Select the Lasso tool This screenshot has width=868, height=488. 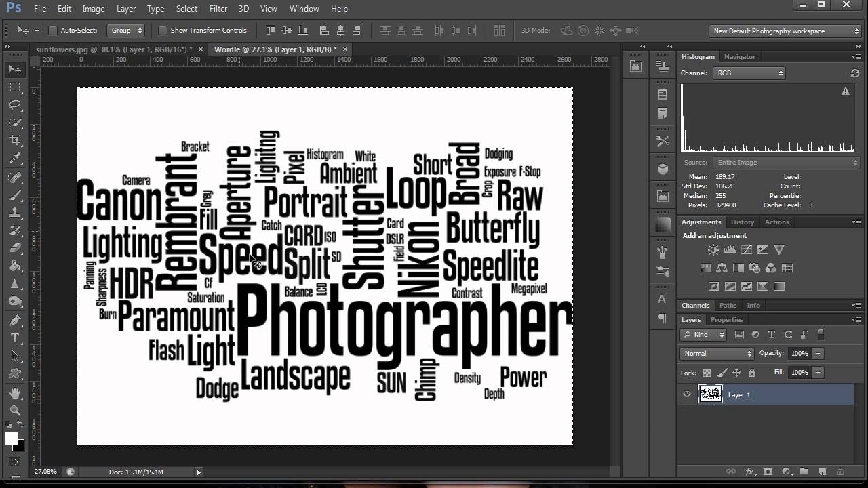point(15,105)
